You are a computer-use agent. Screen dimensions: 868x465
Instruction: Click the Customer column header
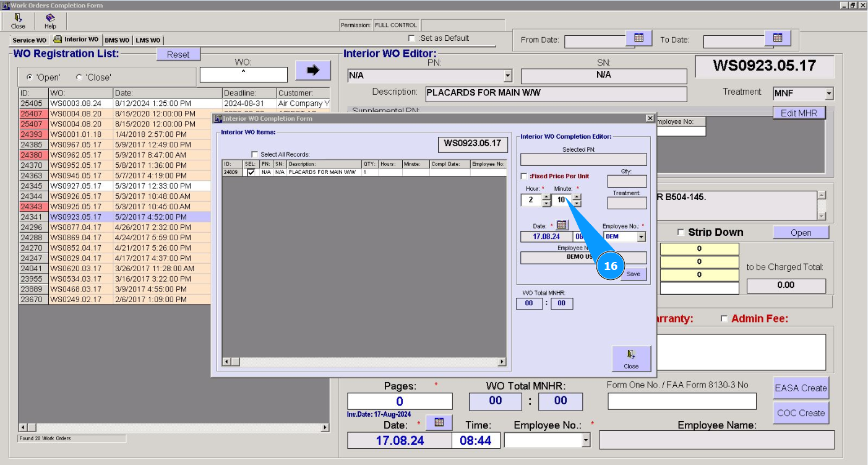click(x=304, y=93)
